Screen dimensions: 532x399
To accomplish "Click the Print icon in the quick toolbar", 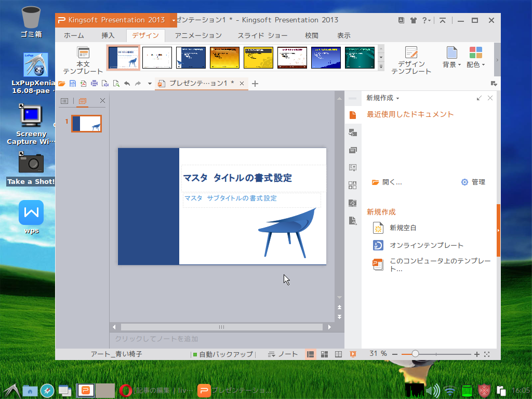I will 95,84.
